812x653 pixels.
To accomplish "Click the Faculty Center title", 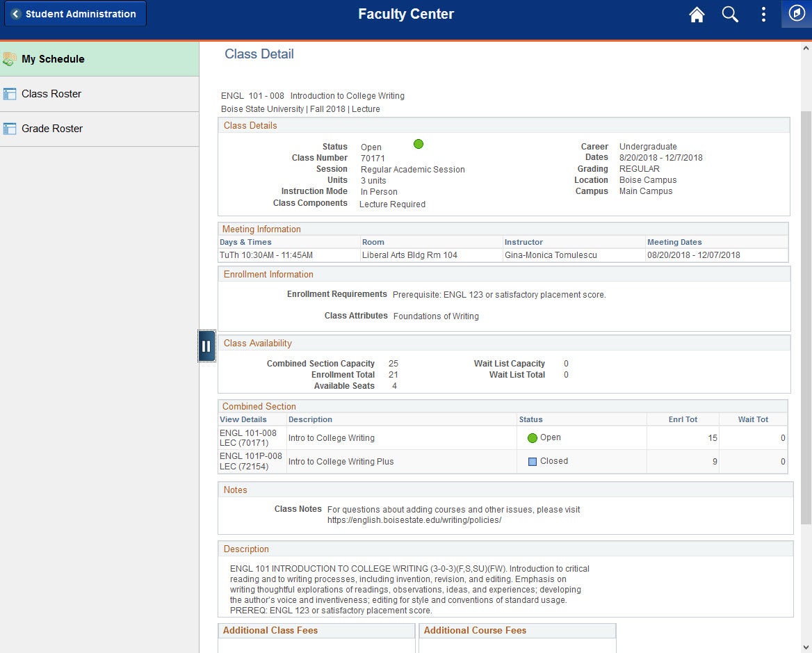I will point(406,14).
